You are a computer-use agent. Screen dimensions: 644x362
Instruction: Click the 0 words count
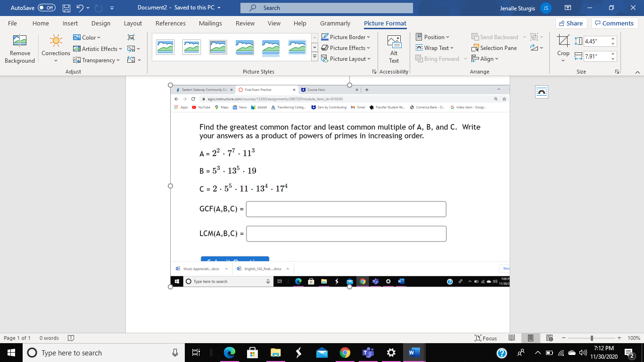click(x=49, y=338)
